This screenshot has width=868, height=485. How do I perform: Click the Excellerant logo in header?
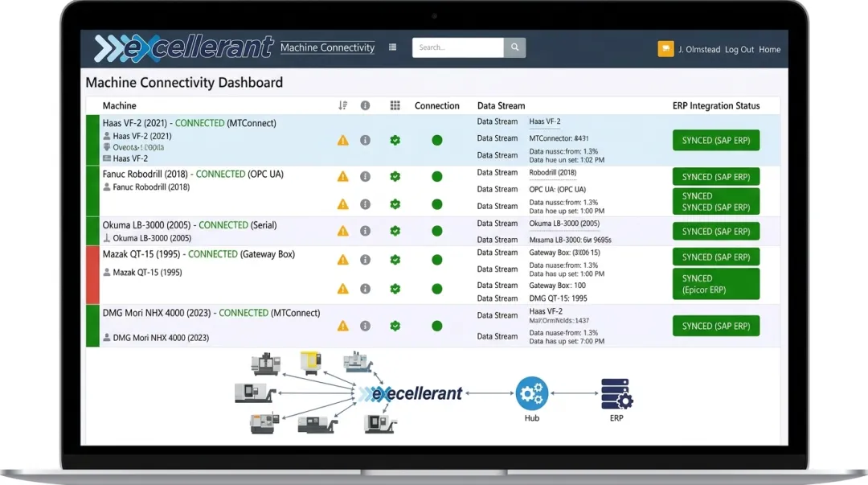[183, 47]
